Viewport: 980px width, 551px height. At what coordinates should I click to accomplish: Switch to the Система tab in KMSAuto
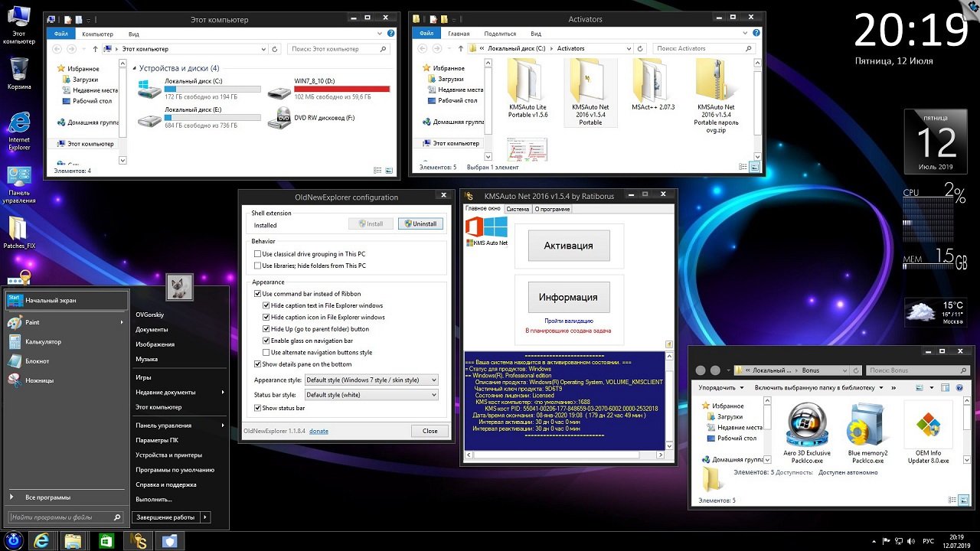[518, 209]
